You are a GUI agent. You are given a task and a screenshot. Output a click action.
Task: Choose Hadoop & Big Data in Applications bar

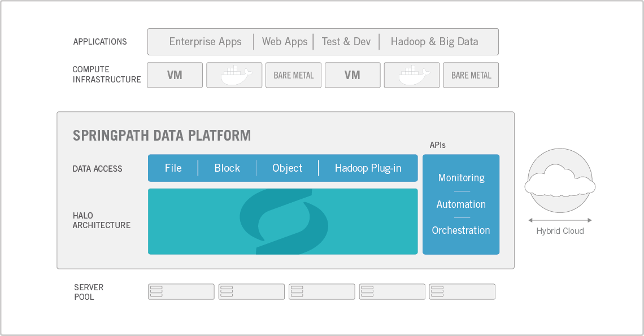tap(434, 41)
